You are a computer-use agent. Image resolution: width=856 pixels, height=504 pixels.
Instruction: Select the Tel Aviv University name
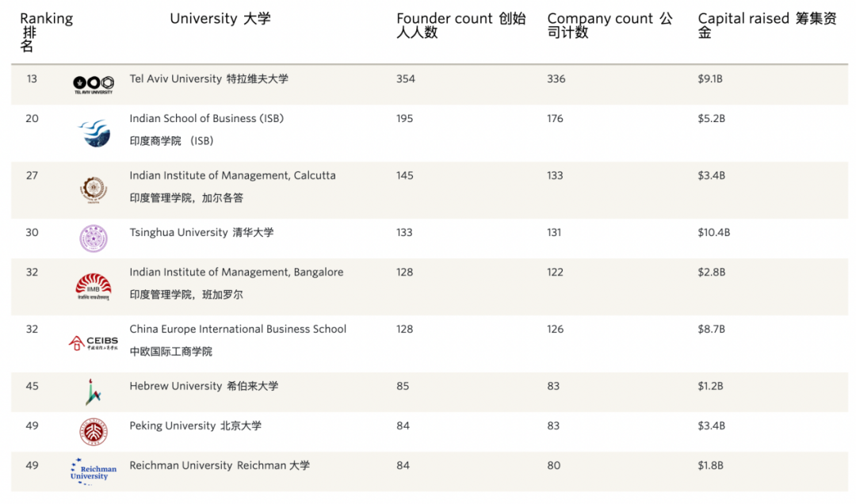point(208,78)
